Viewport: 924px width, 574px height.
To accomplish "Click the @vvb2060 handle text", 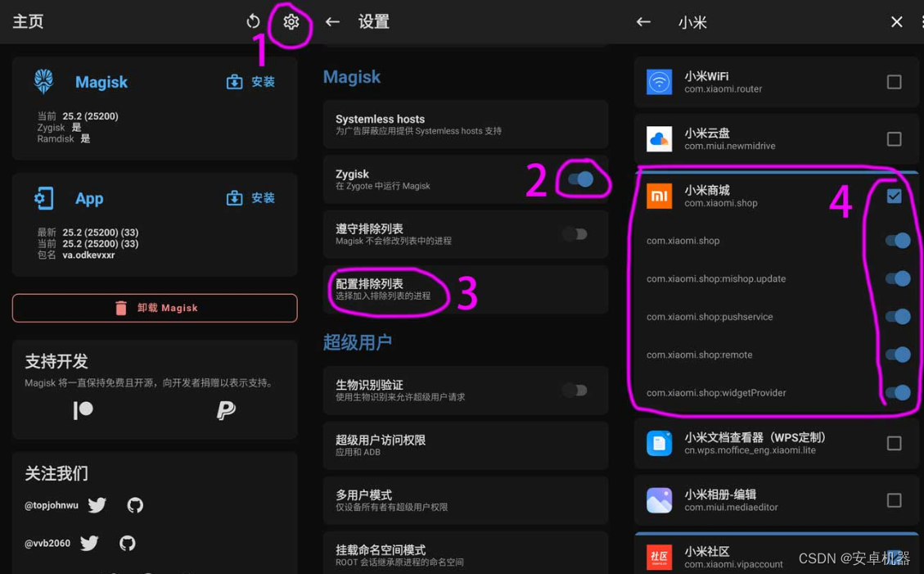I will (x=47, y=543).
